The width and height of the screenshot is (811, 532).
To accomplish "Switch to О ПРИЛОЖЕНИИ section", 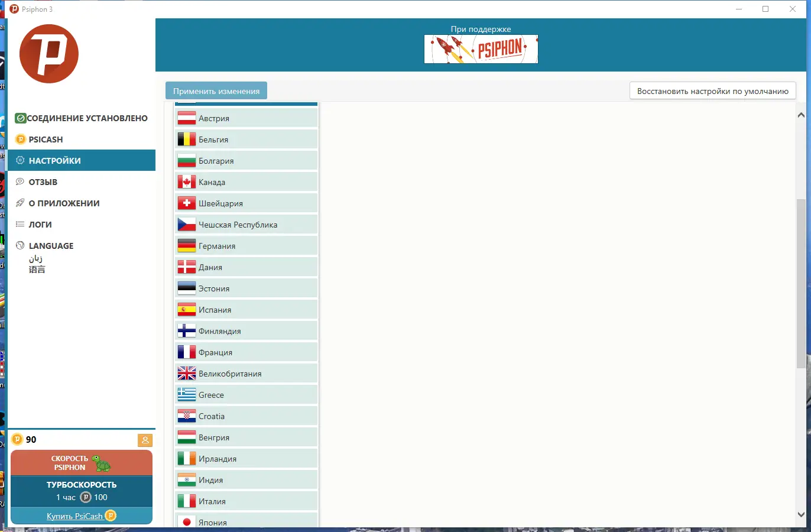I will point(63,203).
